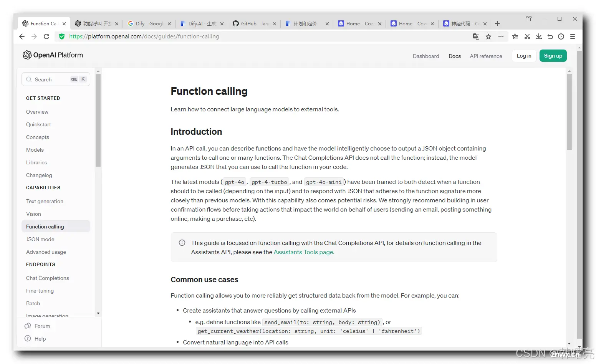Open Vision in sidebar
This screenshot has height=364, width=596.
(x=33, y=214)
